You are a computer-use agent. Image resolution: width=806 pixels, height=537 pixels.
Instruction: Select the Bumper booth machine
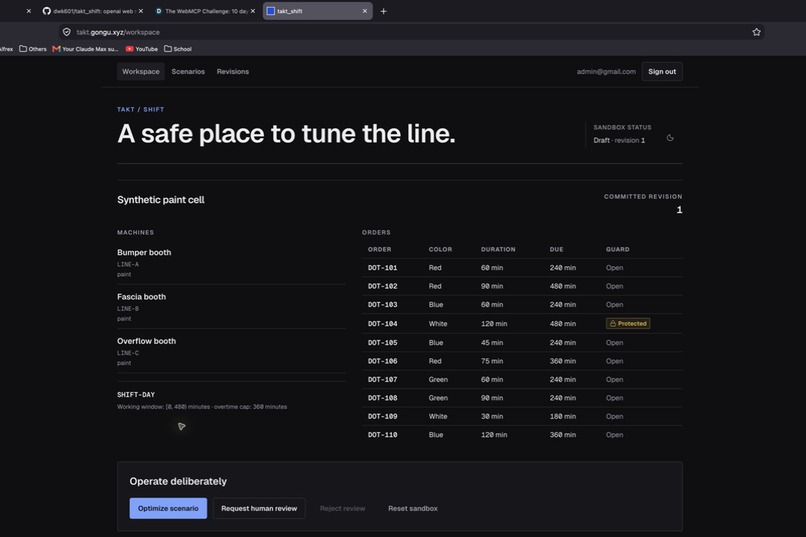coord(144,252)
